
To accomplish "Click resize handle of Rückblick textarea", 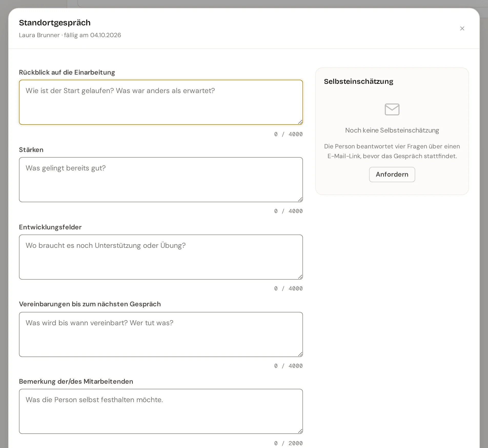I will 300,122.
